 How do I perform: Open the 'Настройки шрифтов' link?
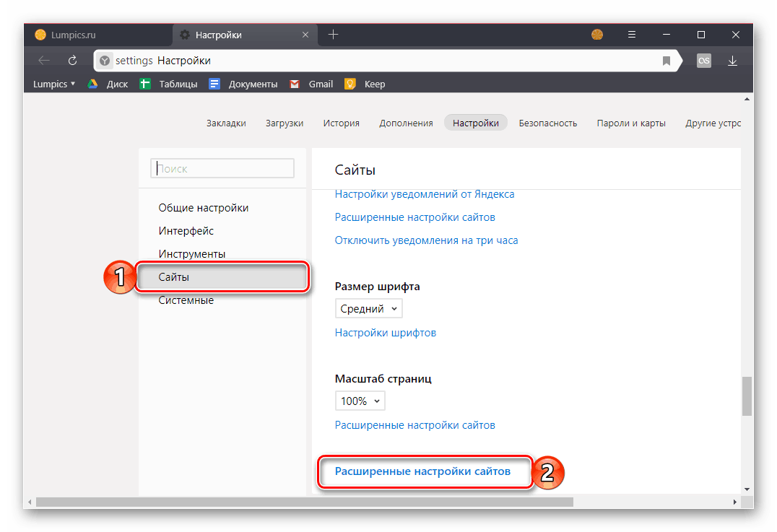(x=386, y=333)
